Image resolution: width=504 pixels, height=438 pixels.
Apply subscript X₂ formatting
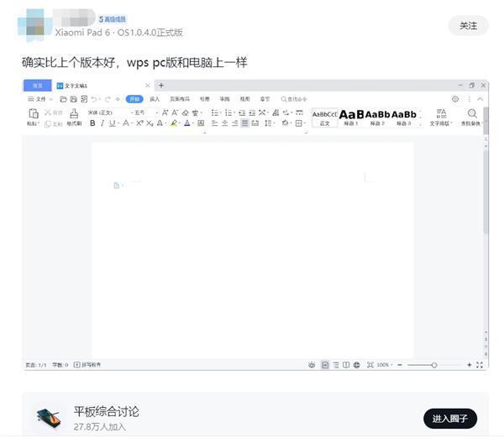[150, 123]
